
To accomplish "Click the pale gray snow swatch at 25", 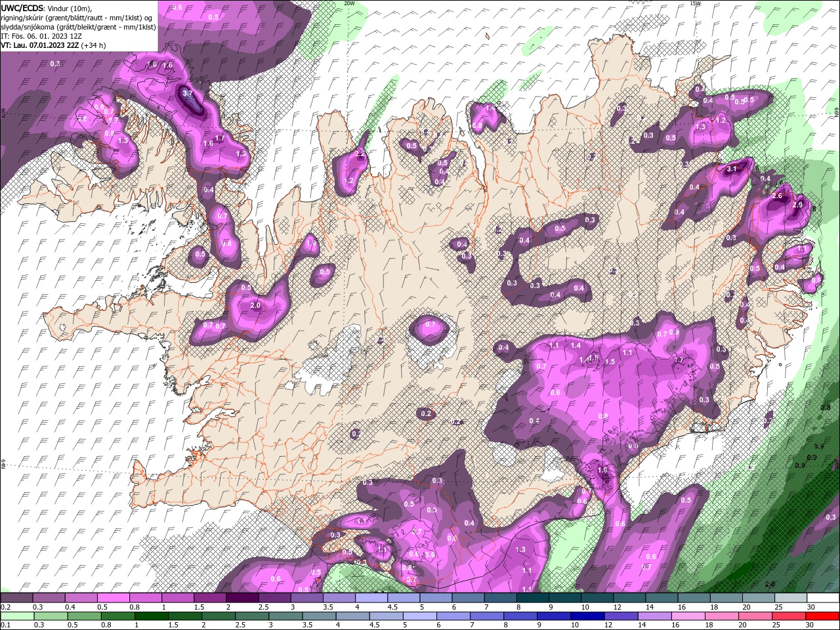I will (791, 598).
